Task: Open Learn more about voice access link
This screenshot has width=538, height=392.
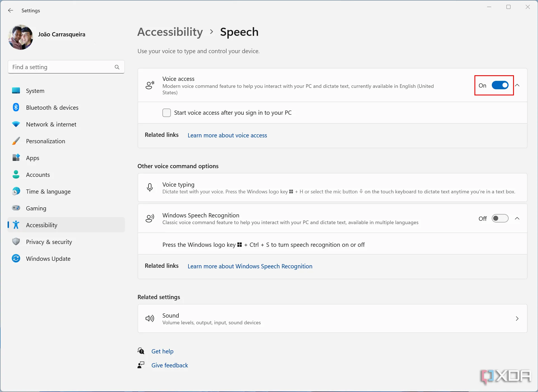Action: [x=227, y=135]
